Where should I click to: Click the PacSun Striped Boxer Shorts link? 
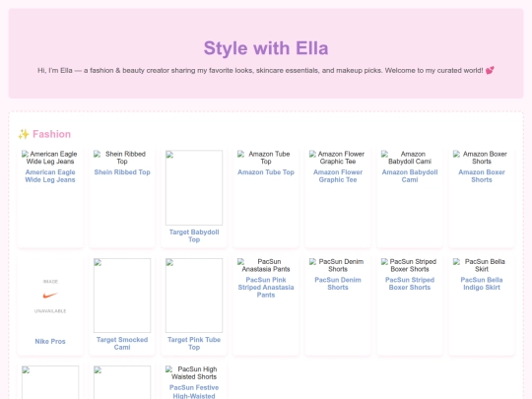[x=410, y=284]
